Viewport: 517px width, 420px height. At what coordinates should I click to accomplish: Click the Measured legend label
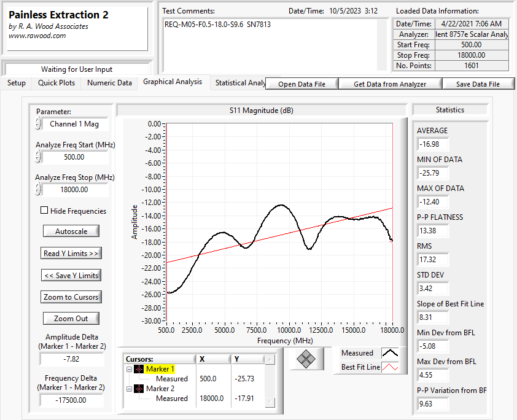357,353
